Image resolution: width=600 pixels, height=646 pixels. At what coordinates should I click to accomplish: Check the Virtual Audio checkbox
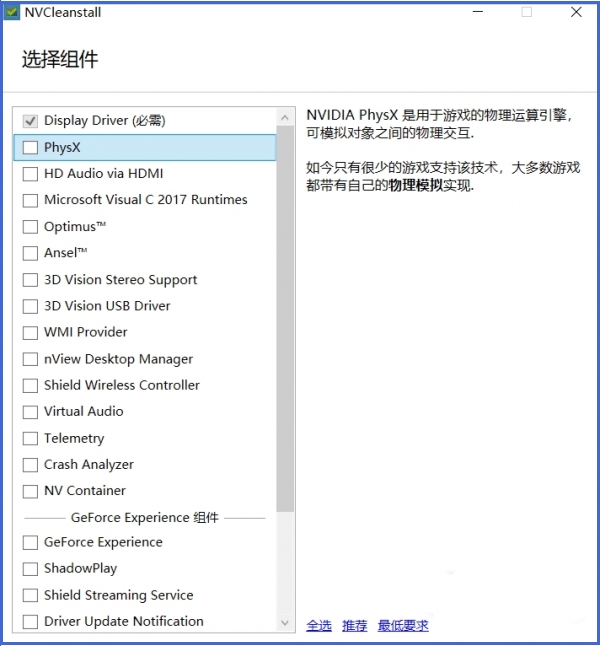30,412
